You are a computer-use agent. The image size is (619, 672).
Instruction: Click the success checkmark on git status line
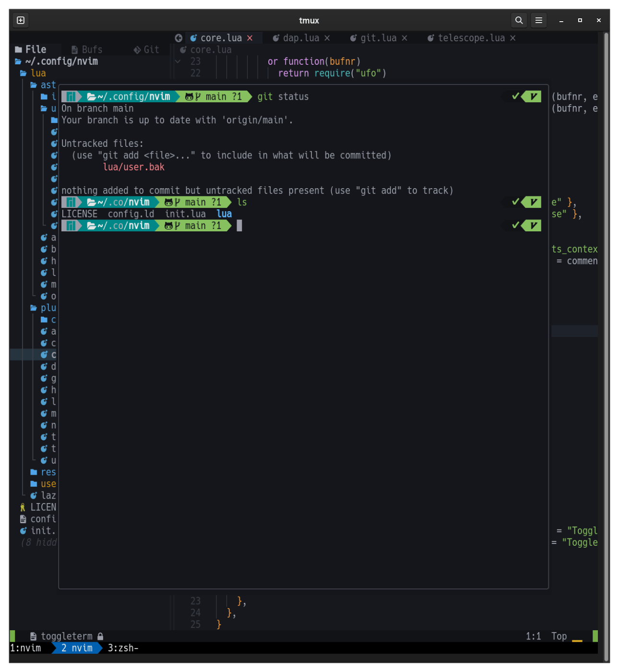pyautogui.click(x=515, y=96)
